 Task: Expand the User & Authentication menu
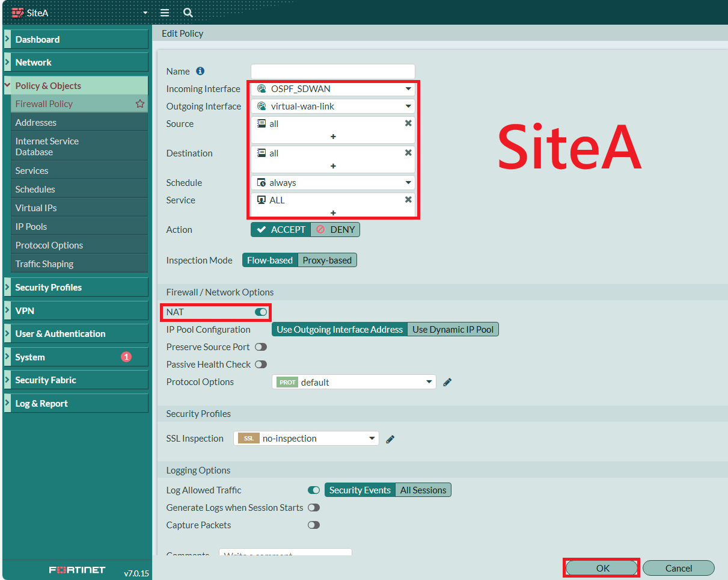pos(76,333)
